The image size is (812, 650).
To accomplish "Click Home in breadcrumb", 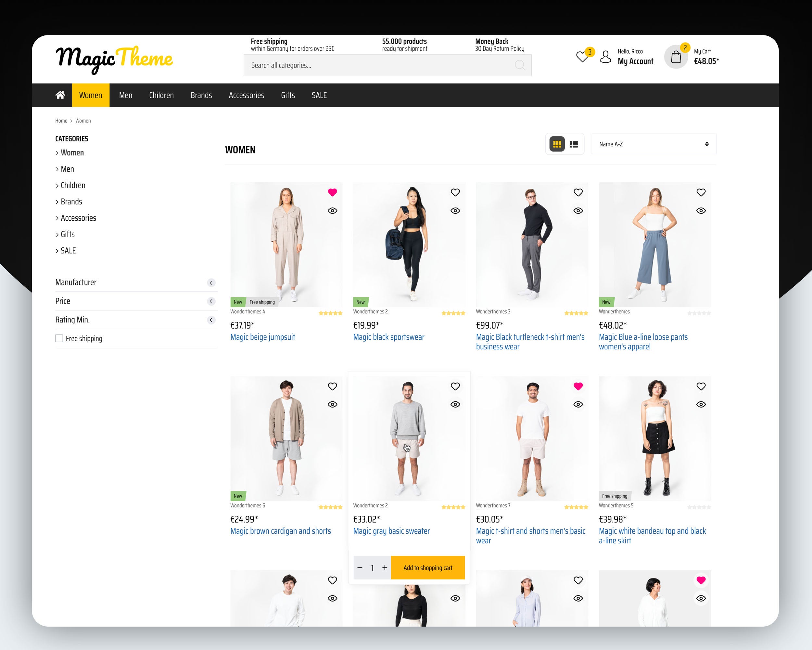I will point(61,121).
